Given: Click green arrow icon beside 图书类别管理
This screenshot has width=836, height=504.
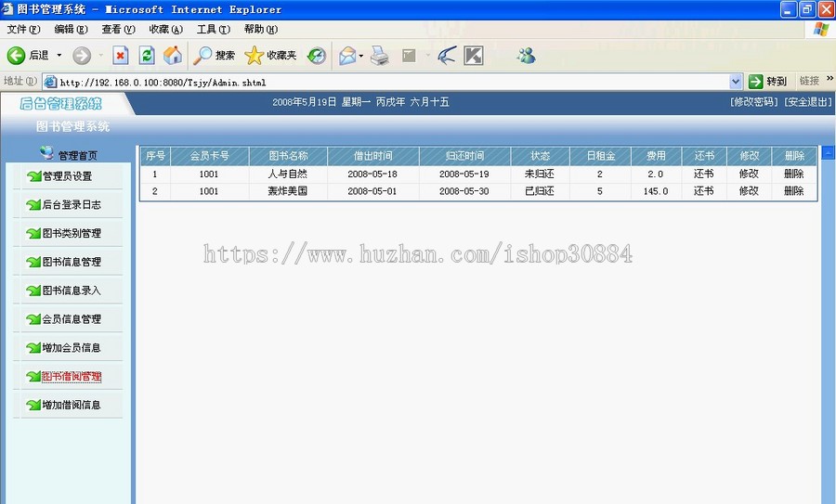Looking at the screenshot, I should 33,233.
